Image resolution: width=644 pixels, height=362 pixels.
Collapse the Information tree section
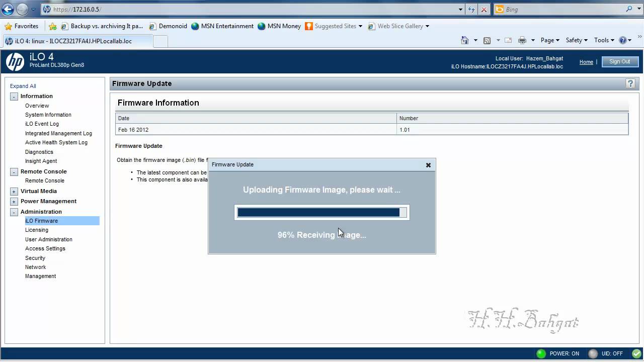(x=14, y=97)
